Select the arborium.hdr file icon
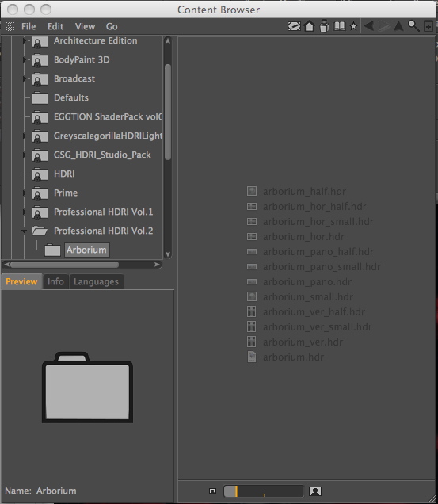The height and width of the screenshot is (504, 438). click(252, 357)
